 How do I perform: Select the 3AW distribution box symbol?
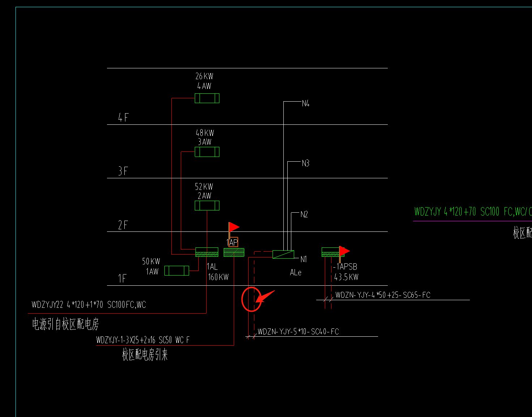point(207,152)
